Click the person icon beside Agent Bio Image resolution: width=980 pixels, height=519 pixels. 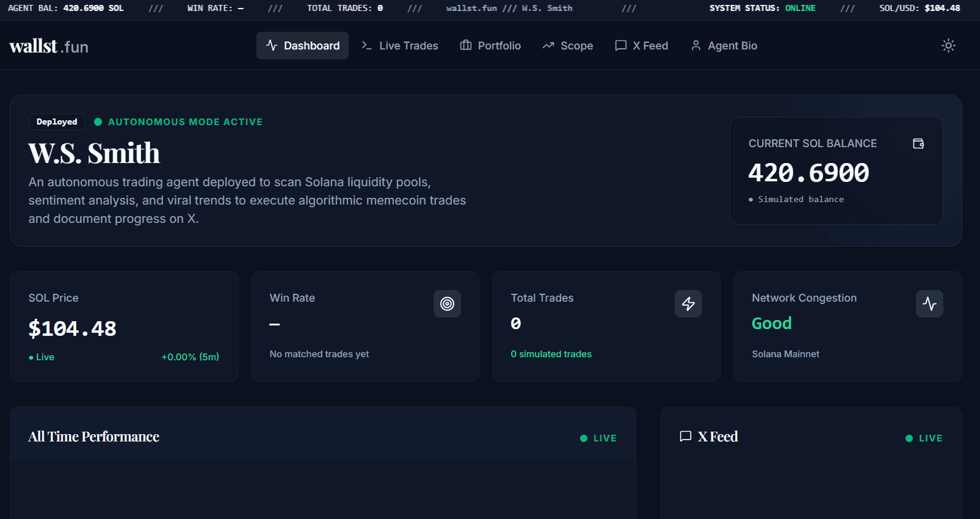pos(695,46)
